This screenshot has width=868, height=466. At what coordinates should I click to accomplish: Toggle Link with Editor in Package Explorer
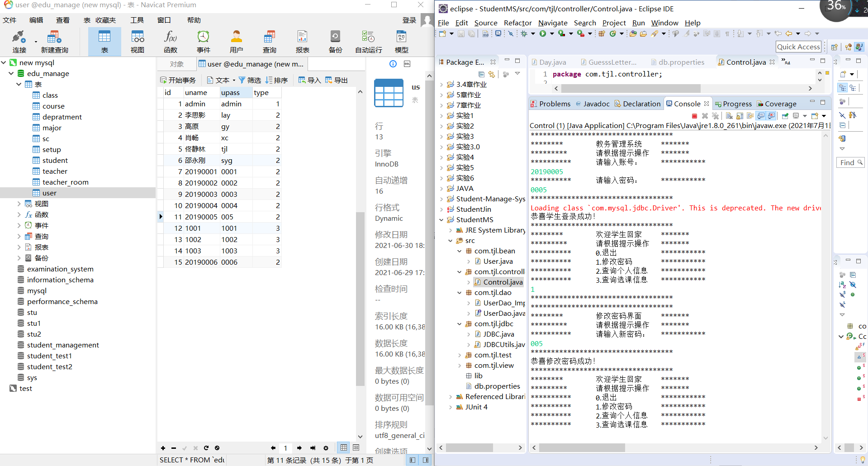[x=492, y=74]
